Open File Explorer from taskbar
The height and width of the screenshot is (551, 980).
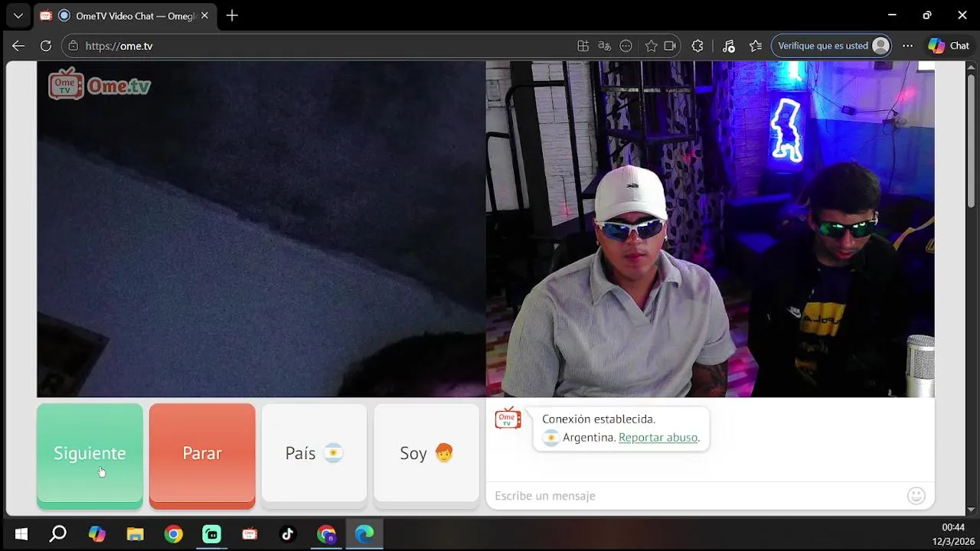[135, 534]
